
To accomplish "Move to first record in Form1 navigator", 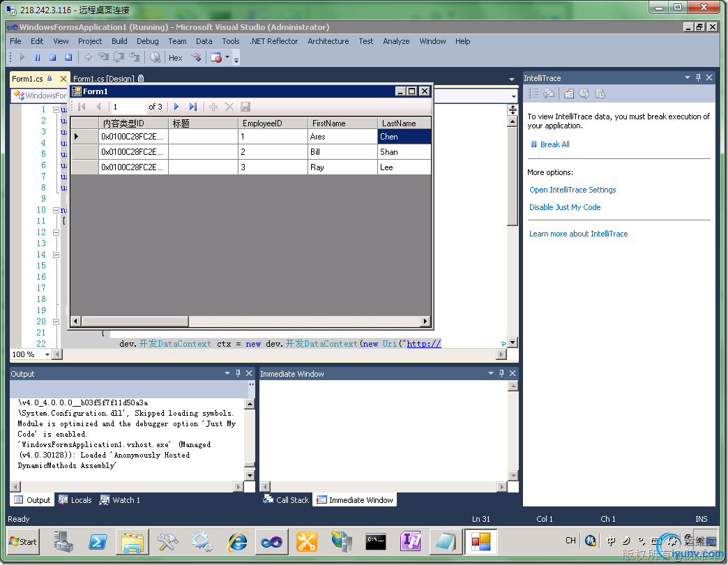I will 82,107.
